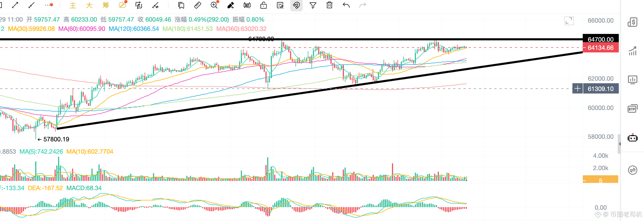The height and width of the screenshot is (221, 644).
Task: Click the 振幅 0.80% text
Action: (248, 19)
